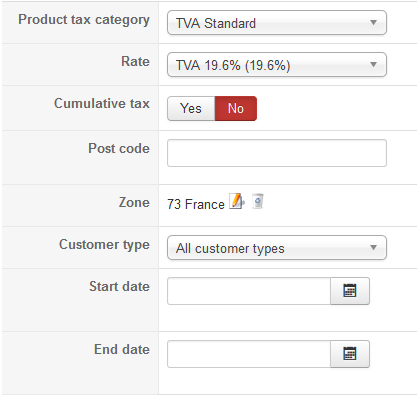Open the End date calendar picker
The image size is (417, 403).
(350, 354)
